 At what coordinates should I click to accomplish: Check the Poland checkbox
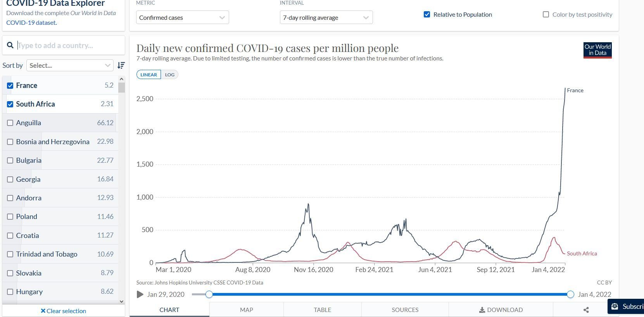(x=10, y=217)
